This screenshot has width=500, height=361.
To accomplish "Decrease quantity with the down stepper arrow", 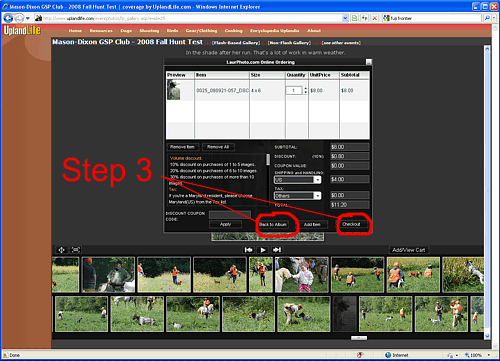I will point(305,92).
